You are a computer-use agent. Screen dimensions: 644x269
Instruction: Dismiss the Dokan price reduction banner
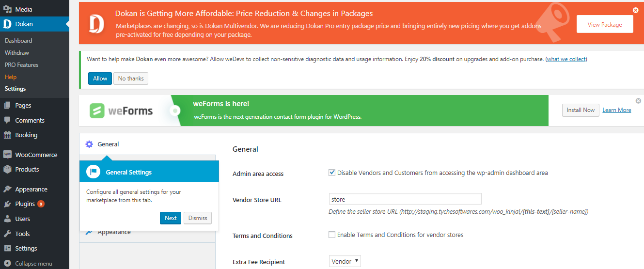[x=636, y=10]
